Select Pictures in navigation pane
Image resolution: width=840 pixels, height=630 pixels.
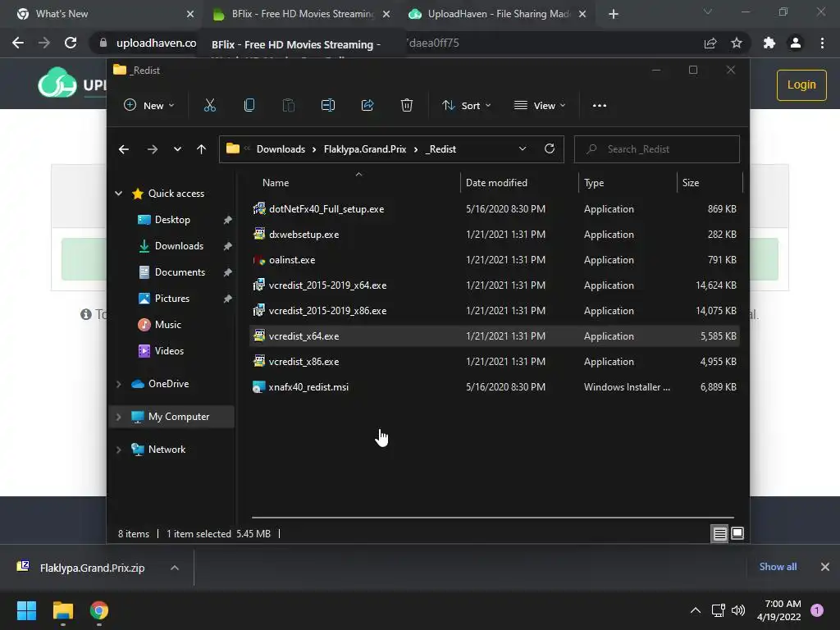click(172, 299)
